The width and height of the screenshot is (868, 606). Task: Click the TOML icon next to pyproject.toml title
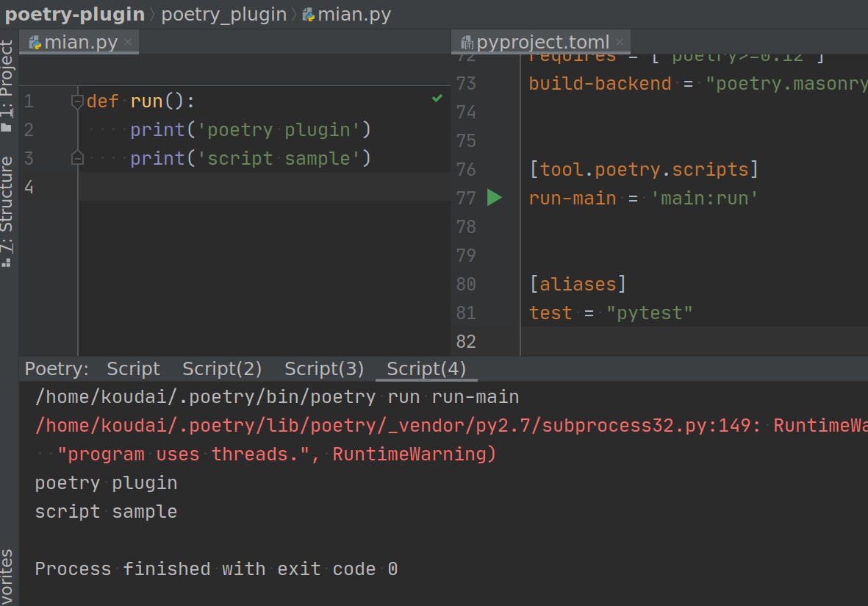[x=467, y=42]
